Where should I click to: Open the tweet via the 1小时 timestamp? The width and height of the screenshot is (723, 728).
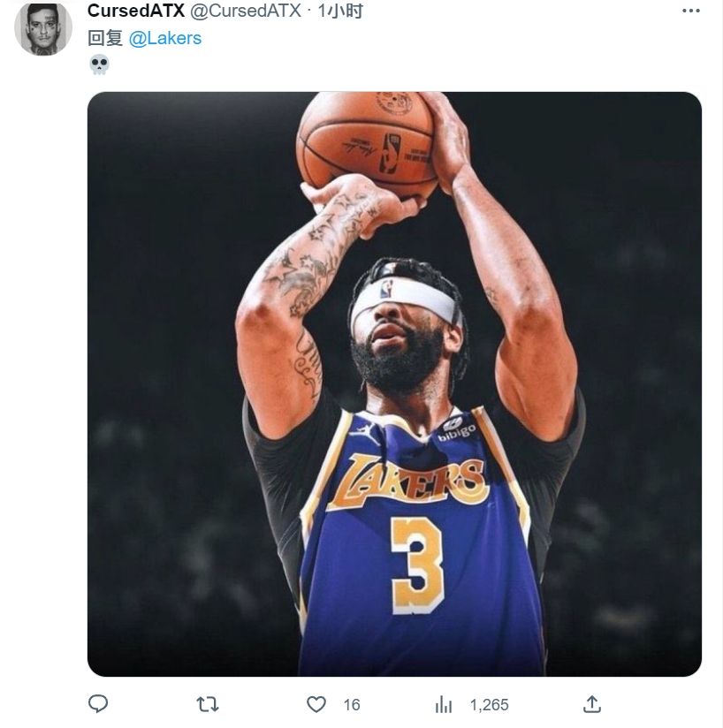point(340,11)
